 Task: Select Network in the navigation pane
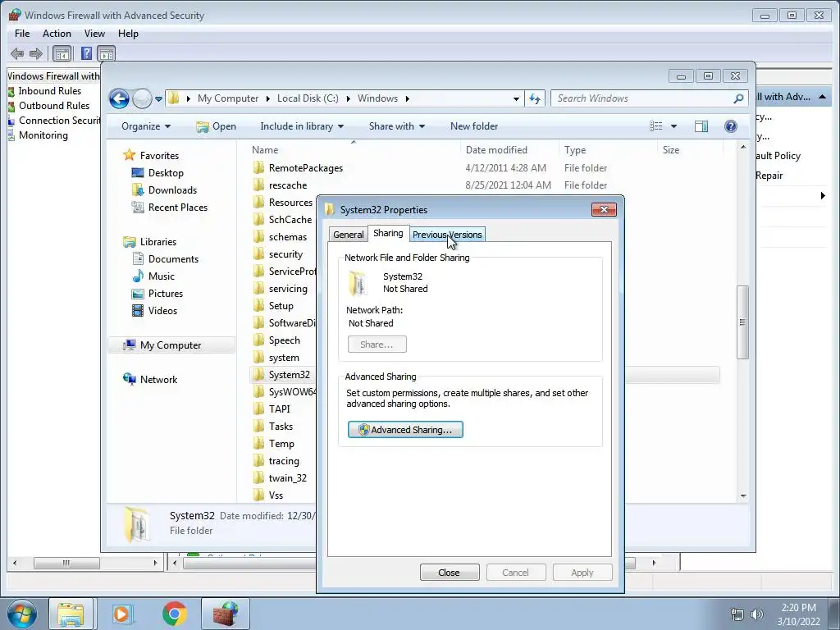click(158, 380)
